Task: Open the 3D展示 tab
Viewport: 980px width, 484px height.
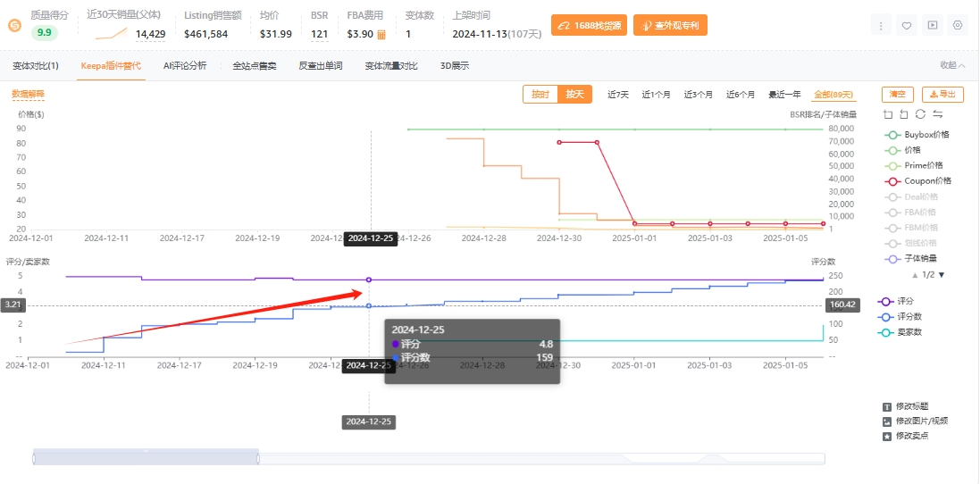Action: [x=455, y=65]
